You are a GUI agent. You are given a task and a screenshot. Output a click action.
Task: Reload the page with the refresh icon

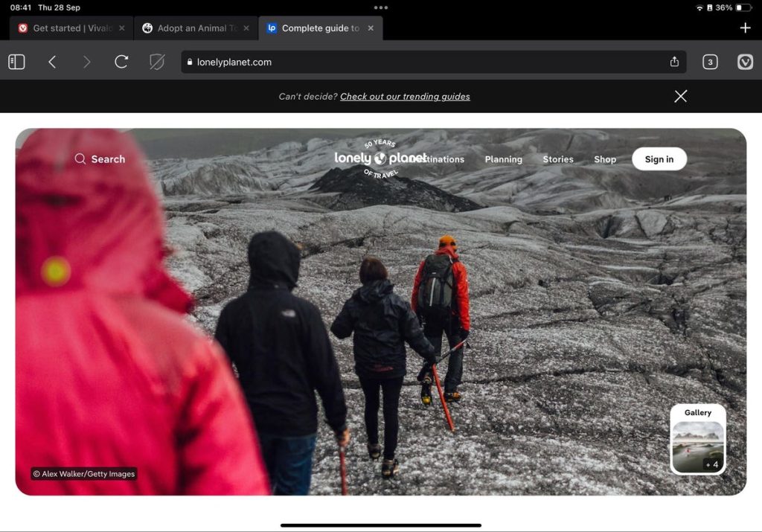(x=121, y=63)
